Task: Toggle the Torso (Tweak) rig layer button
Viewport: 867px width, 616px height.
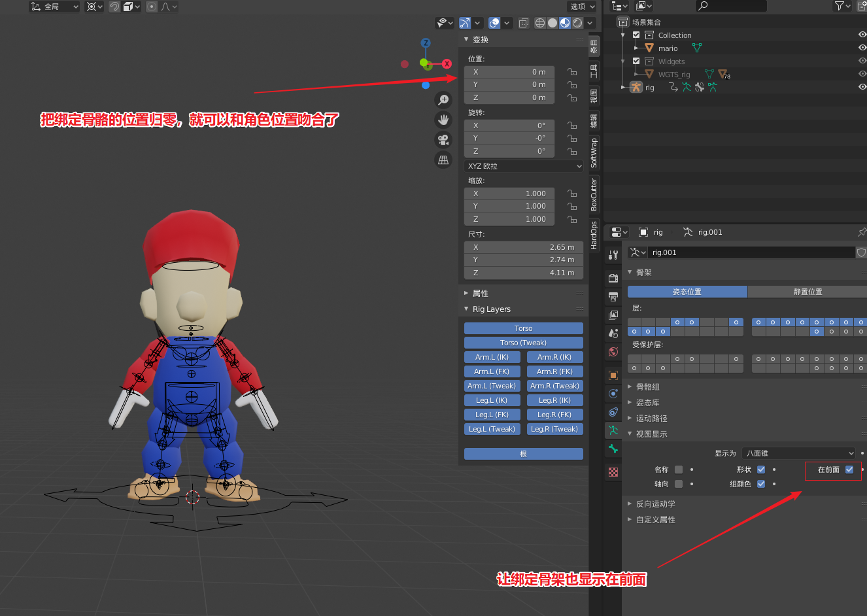Action: [x=524, y=343]
